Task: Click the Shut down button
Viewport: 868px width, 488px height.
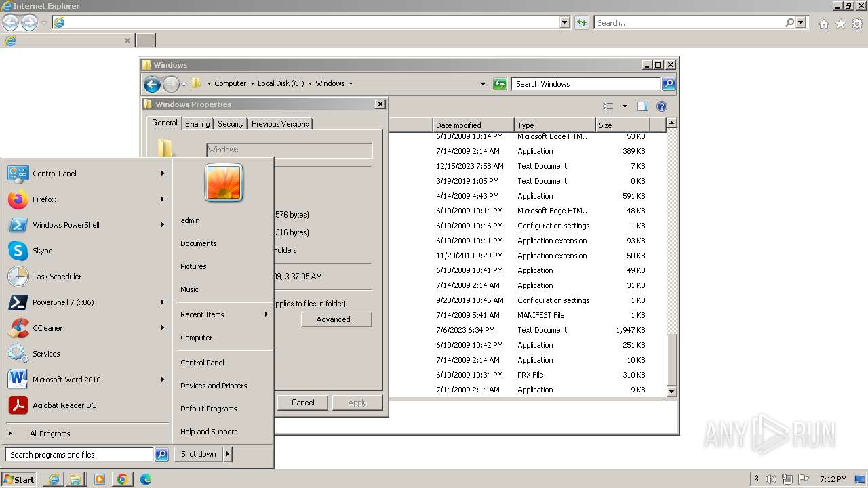Action: 199,454
